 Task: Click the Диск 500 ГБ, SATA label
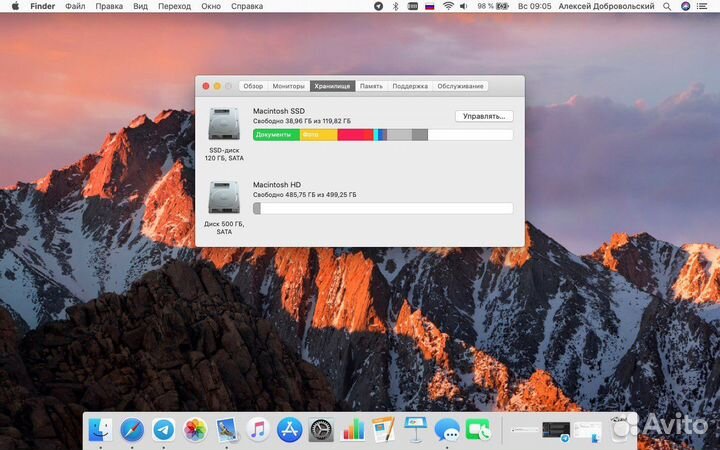pyautogui.click(x=224, y=228)
